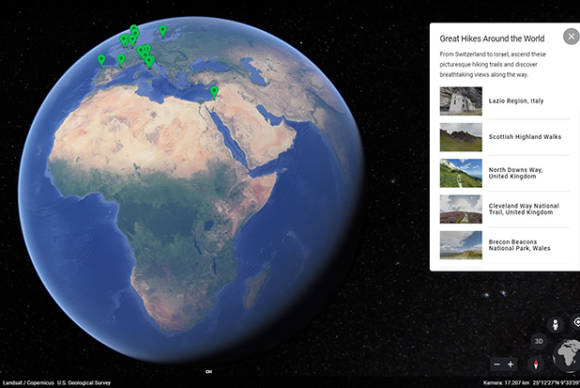
Task: Open Lazio Region, Italy thumbnail
Action: pyautogui.click(x=461, y=101)
